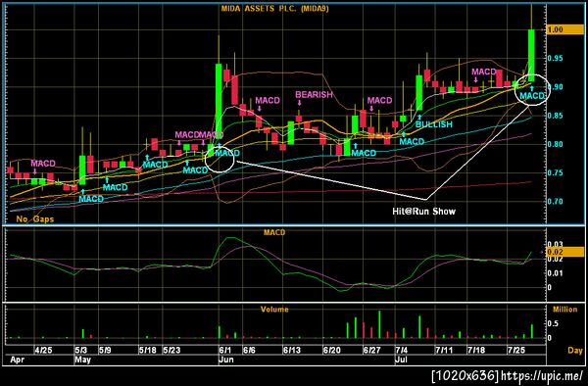
Task: Click the 0.90 price axis label
Action: [556, 87]
